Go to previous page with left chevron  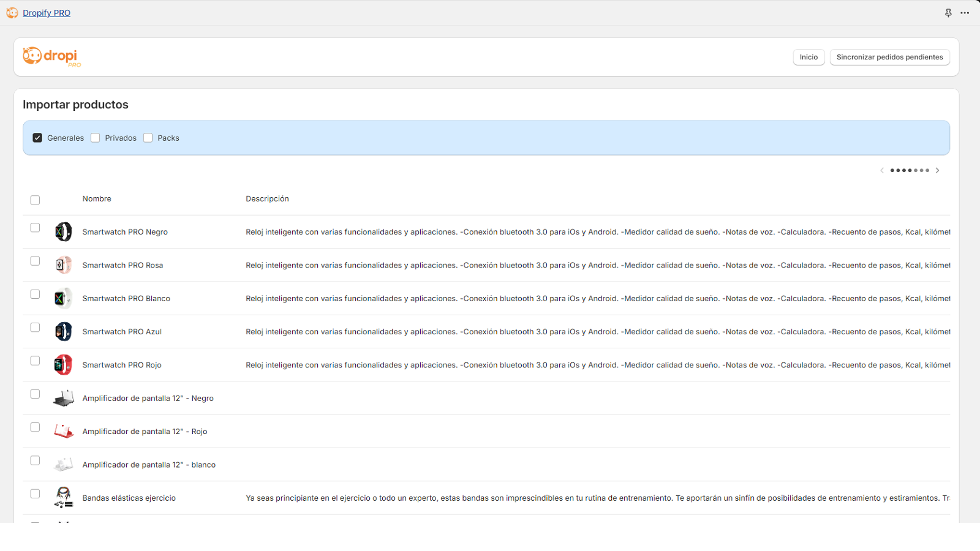pyautogui.click(x=882, y=170)
